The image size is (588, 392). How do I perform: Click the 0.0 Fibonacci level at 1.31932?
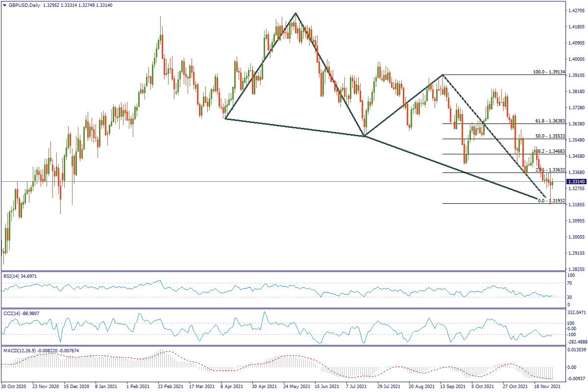coord(551,201)
